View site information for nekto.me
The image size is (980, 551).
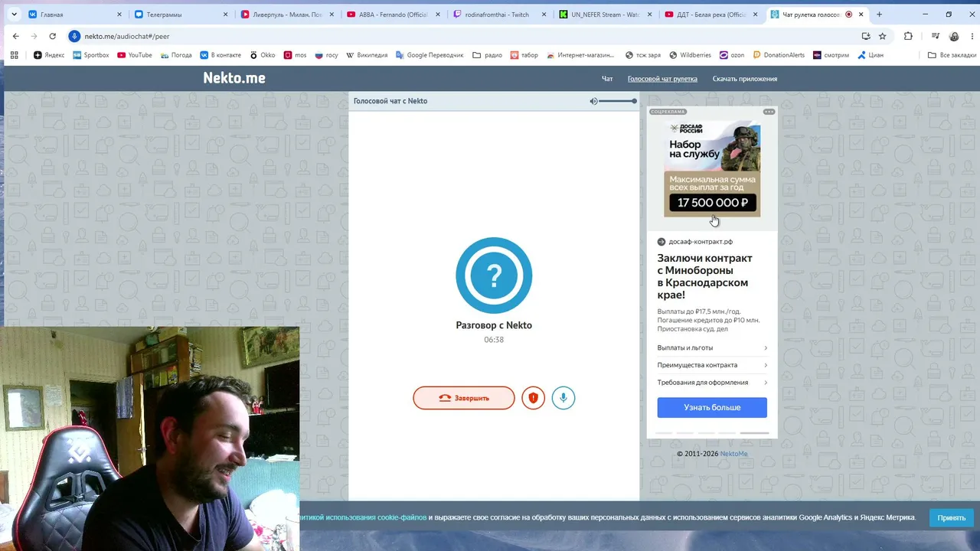(74, 36)
